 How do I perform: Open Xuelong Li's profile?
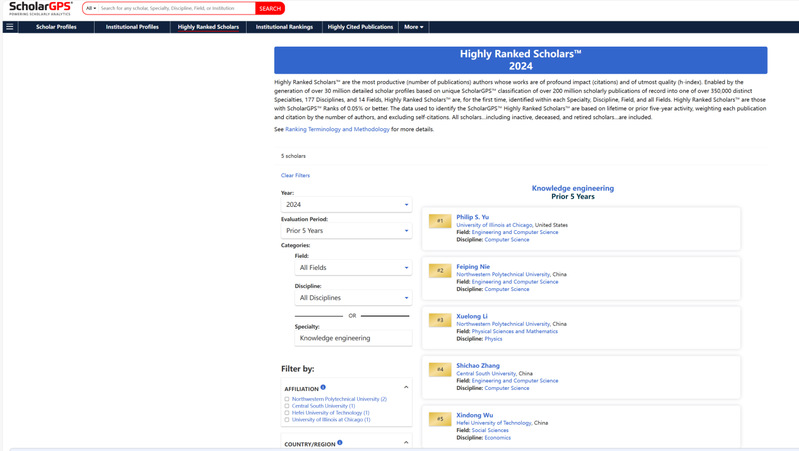472,316
